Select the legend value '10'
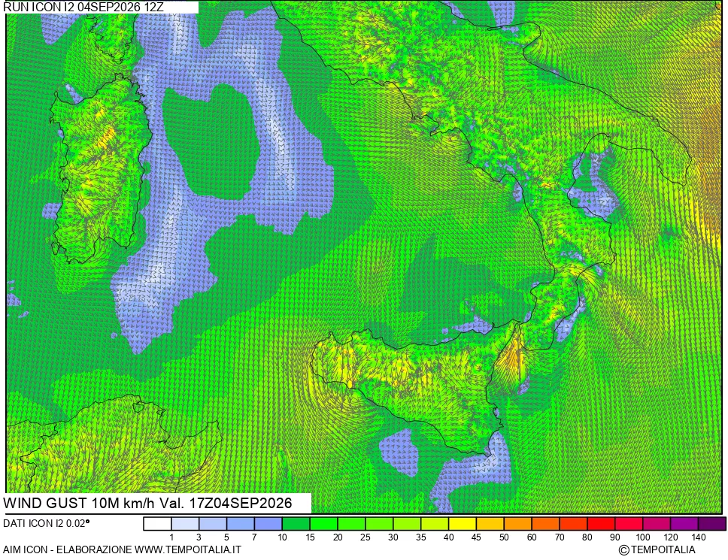This screenshot has height=560, width=728. [x=282, y=537]
